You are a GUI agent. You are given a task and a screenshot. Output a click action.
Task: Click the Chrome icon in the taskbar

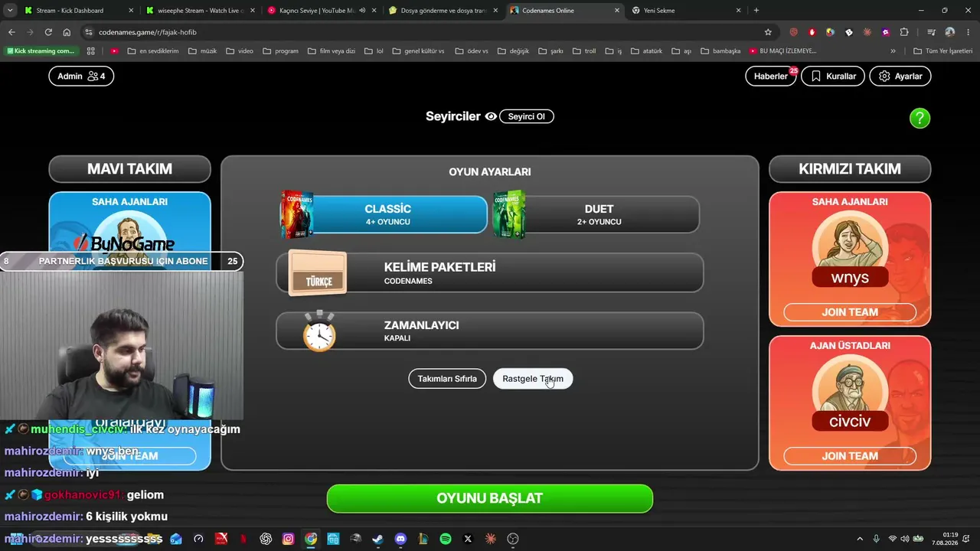click(x=310, y=539)
